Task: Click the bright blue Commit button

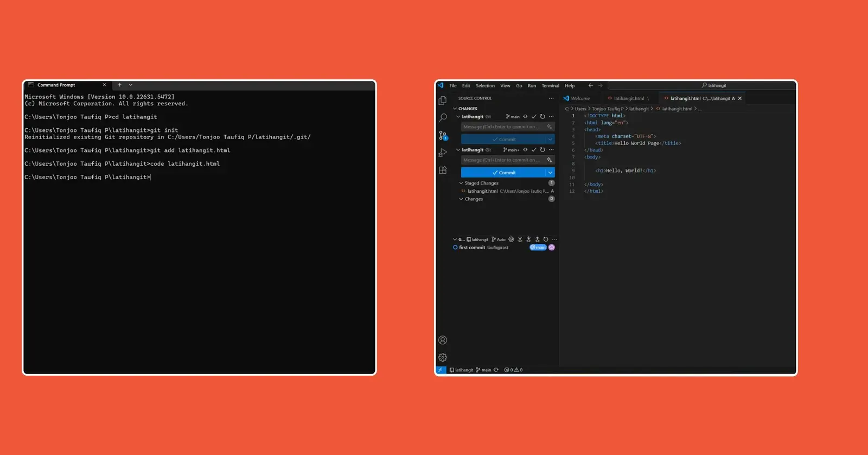Action: (x=503, y=173)
